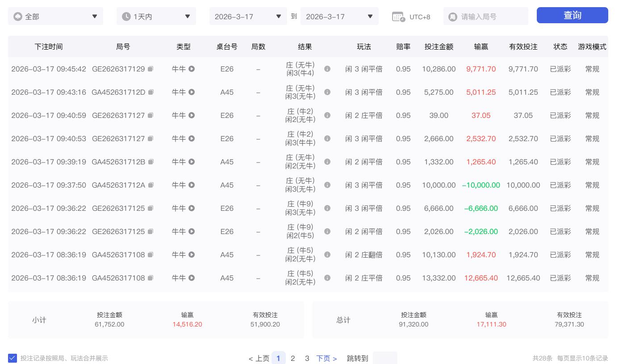This screenshot has width=627, height=364.
Task: Open the start date 2026-3-17 dropdown
Action: coord(248,16)
